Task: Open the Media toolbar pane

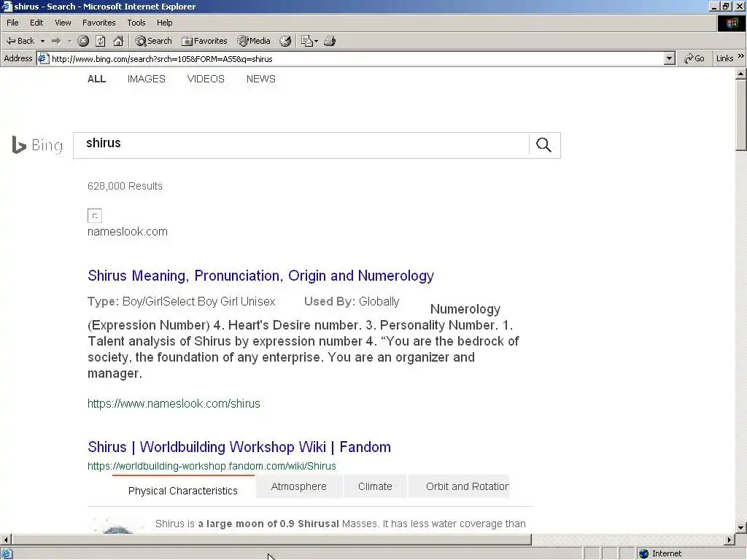Action: (254, 41)
